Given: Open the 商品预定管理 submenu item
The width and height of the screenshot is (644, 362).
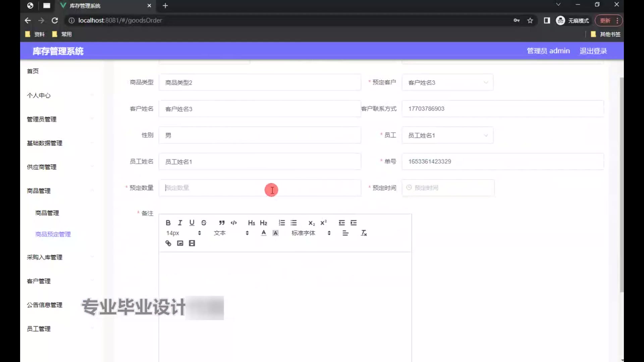Looking at the screenshot, I should (53, 234).
